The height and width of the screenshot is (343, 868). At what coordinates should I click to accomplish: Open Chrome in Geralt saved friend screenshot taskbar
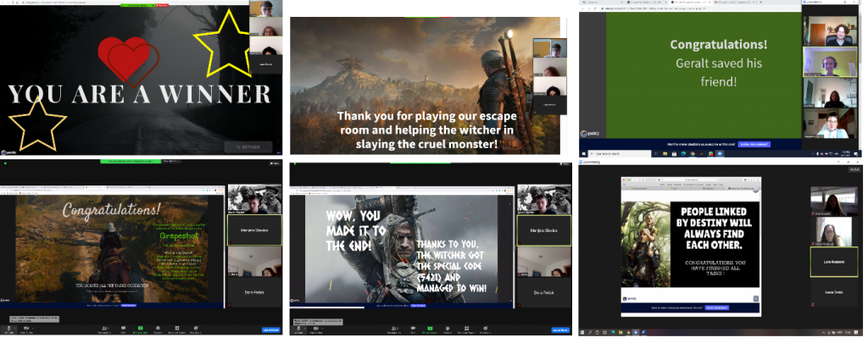693,154
